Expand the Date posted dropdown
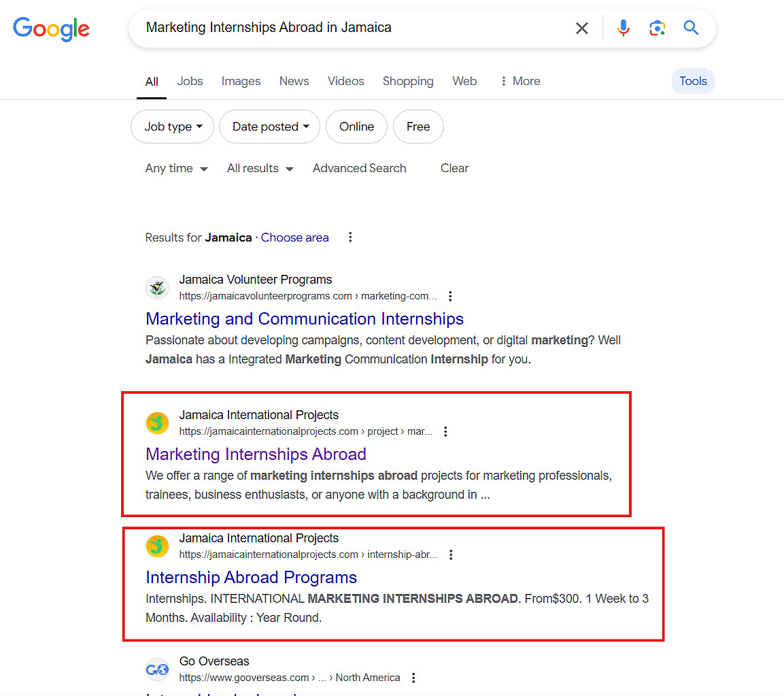 click(269, 127)
